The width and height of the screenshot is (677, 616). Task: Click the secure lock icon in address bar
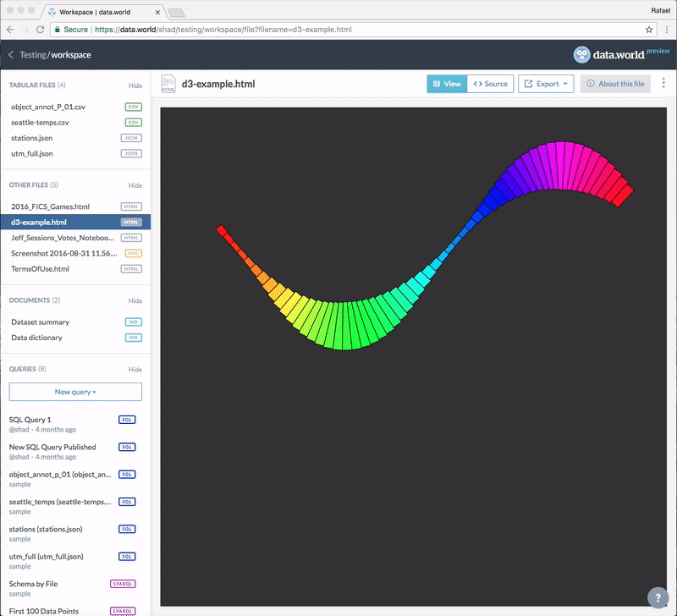point(57,30)
